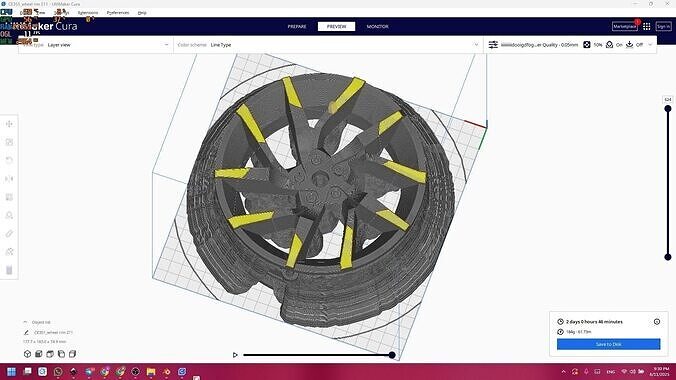The height and width of the screenshot is (380, 676).
Task: Select the Scale tool in left toolbar
Action: 9,142
